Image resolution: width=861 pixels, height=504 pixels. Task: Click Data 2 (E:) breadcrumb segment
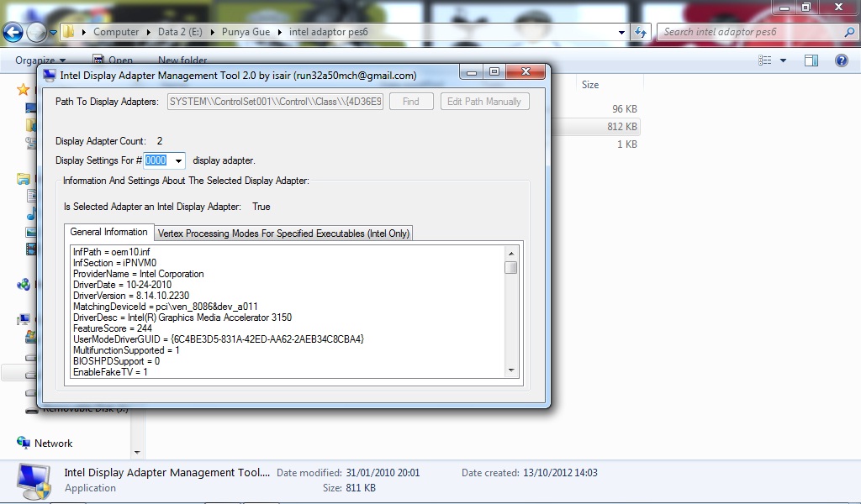tap(180, 32)
